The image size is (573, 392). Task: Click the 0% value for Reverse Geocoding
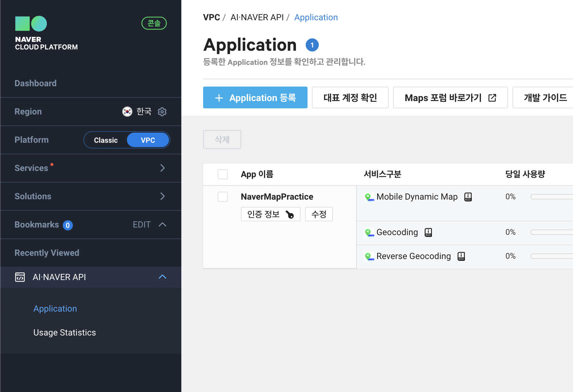coord(511,256)
